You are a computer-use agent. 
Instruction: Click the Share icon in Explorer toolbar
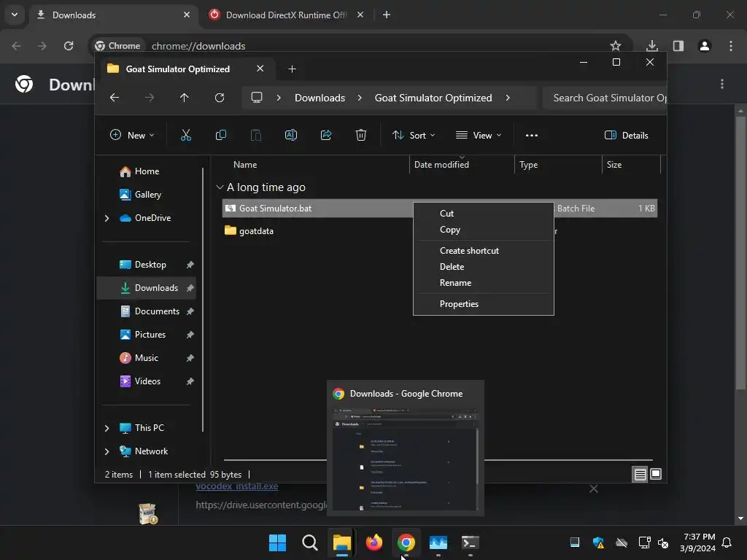coord(326,135)
